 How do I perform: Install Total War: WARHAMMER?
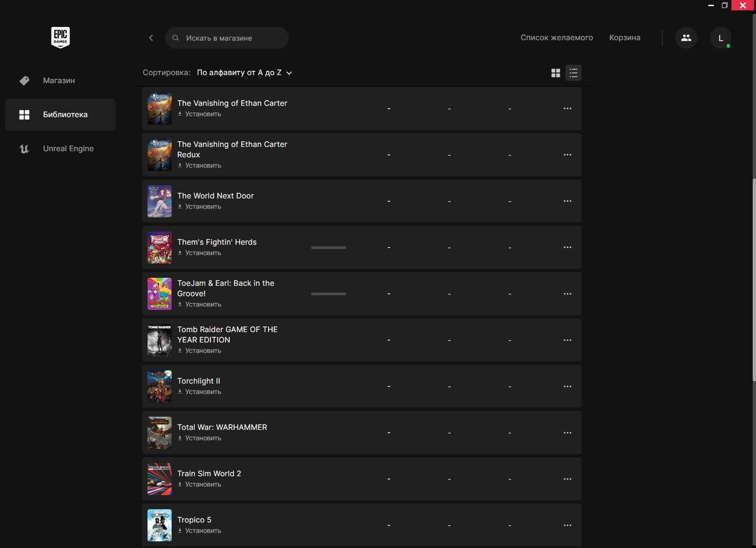point(200,438)
